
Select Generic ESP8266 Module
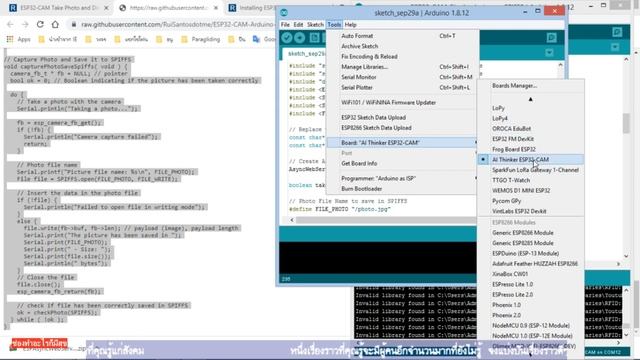531,233
